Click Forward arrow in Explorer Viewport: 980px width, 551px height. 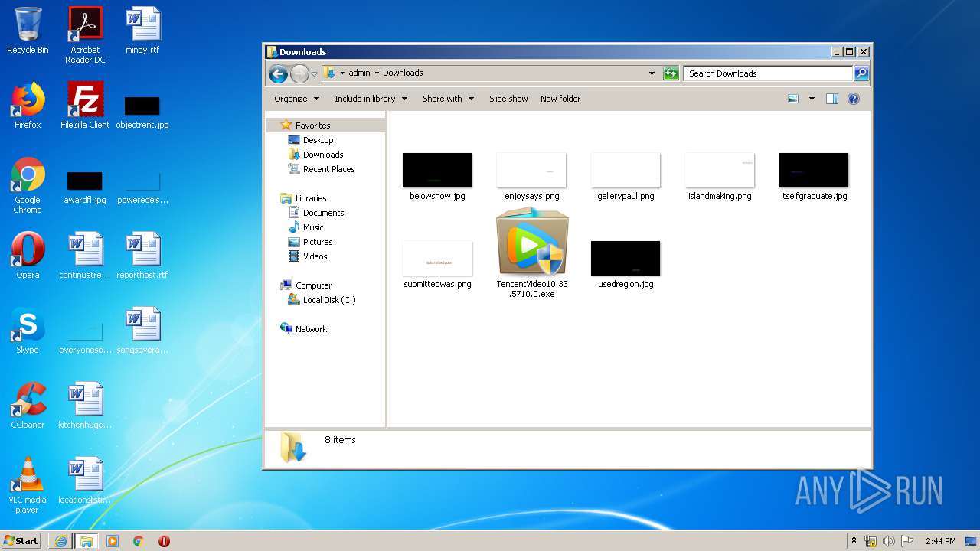tap(299, 73)
